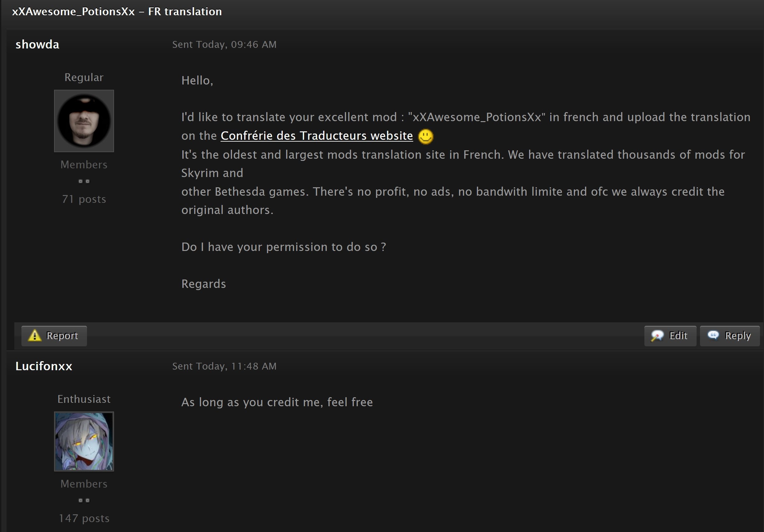764x532 pixels.
Task: Open showda's profile avatar picture
Action: tap(84, 121)
